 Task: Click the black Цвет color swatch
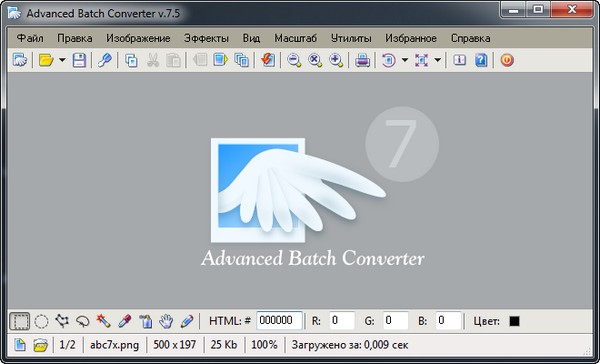[x=515, y=321]
